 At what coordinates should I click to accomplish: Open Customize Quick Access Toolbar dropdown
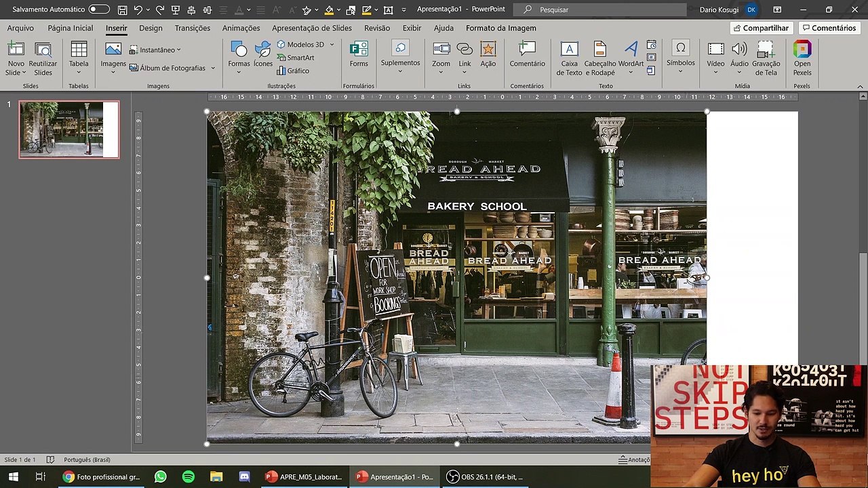click(404, 9)
